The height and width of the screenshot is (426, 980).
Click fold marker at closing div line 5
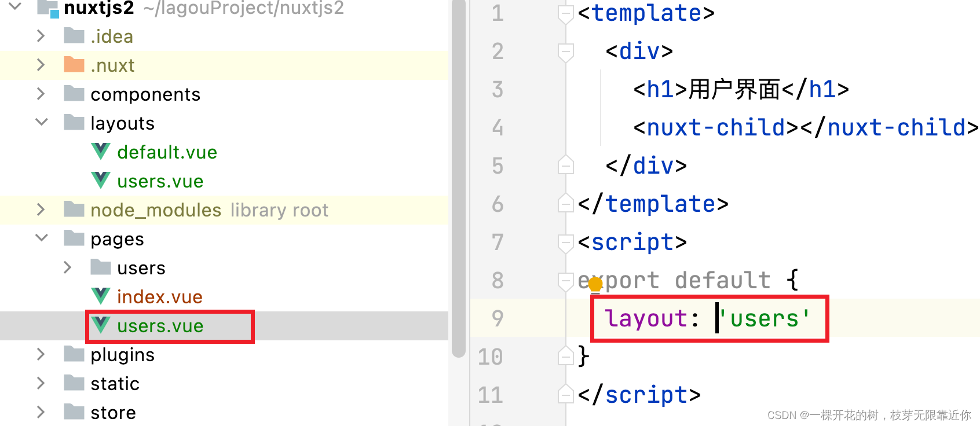pos(566,166)
